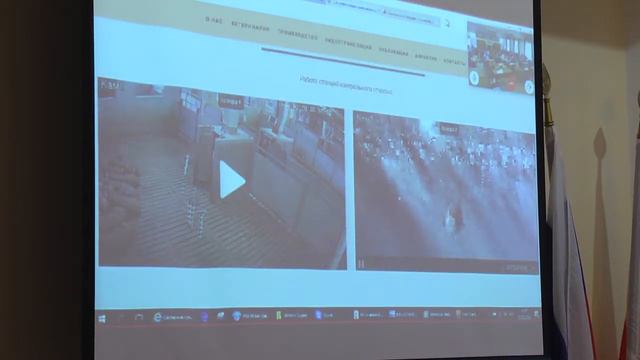The width and height of the screenshot is (640, 360).
Task: Open the КОНТАКТЫ menu item
Action: click(454, 62)
